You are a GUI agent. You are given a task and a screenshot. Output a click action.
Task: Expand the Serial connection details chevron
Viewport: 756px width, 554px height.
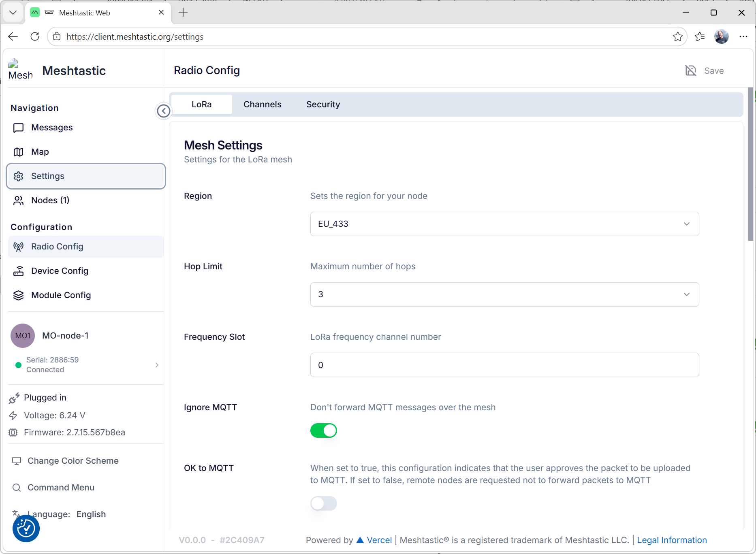pos(157,365)
